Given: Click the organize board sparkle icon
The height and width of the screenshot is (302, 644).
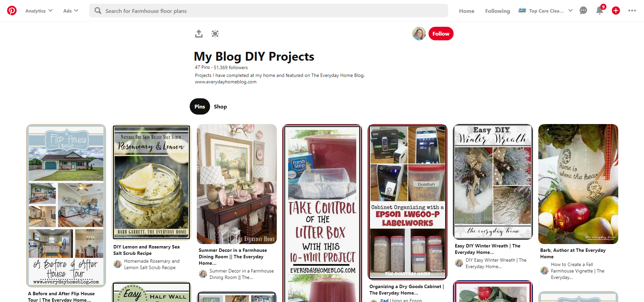Looking at the screenshot, I should point(215,34).
